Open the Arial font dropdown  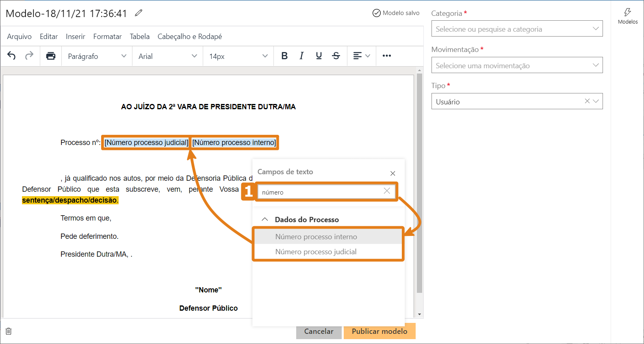pos(167,56)
